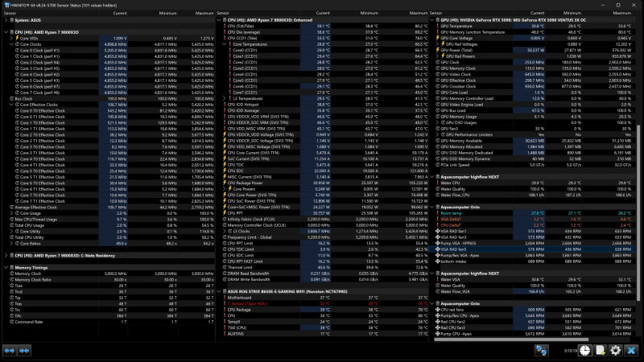Collapse the CPU [#0]: AMD Ryzen 7 9800X3D group
Image resolution: width=644 pixels, height=362 pixels.
6,32
